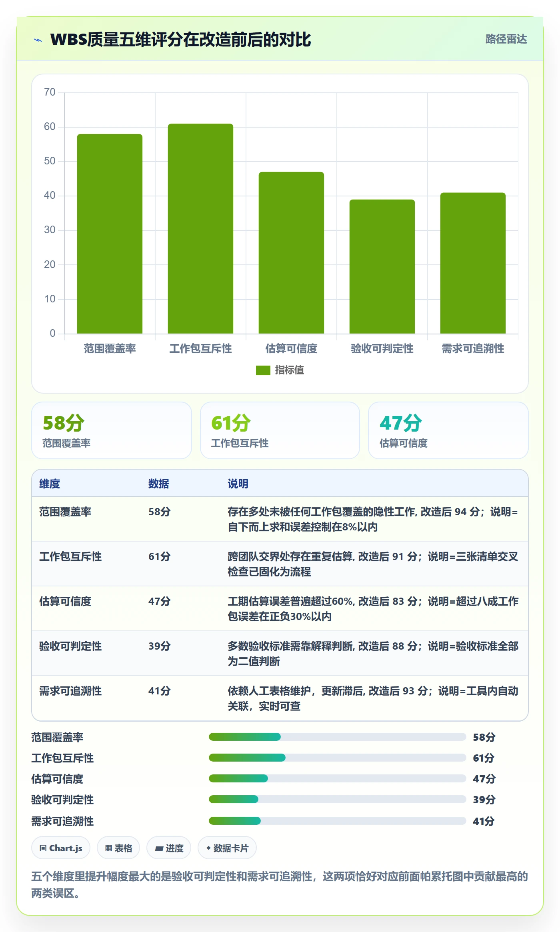
Task: Click the green 指标值 legend swatch
Action: click(263, 370)
